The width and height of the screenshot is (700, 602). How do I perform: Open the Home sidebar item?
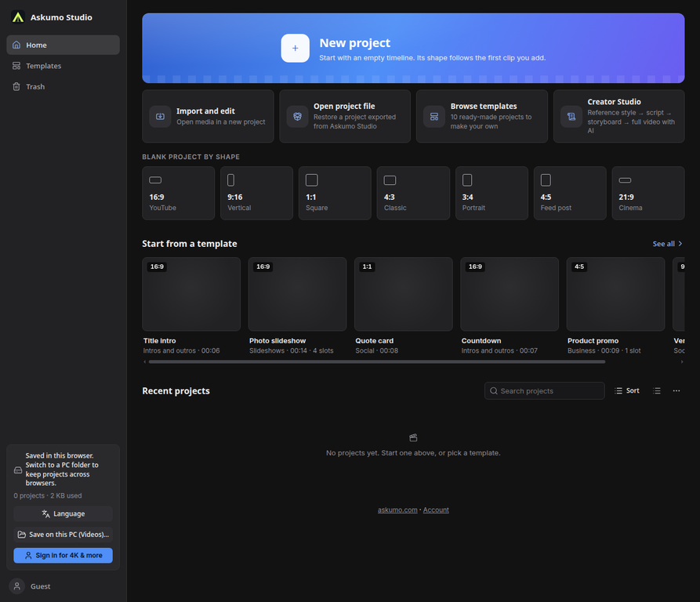63,45
